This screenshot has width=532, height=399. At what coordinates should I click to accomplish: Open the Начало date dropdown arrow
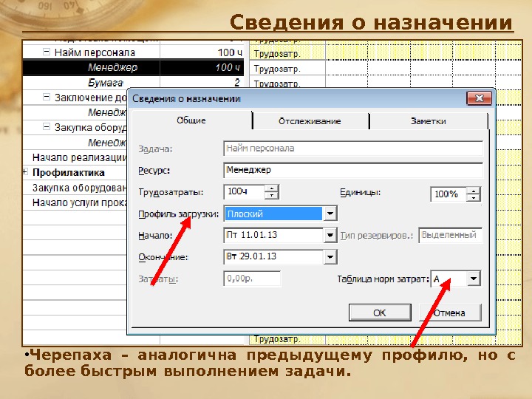pyautogui.click(x=330, y=235)
